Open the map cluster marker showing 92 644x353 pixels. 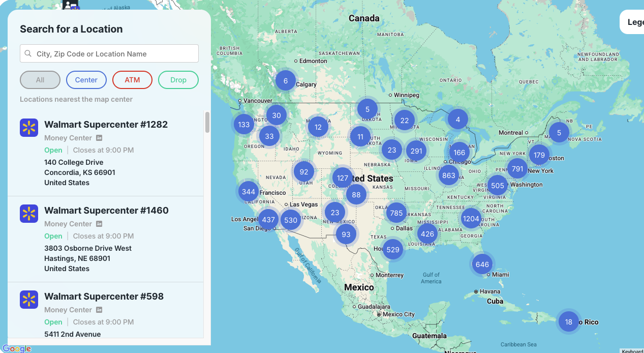point(304,171)
